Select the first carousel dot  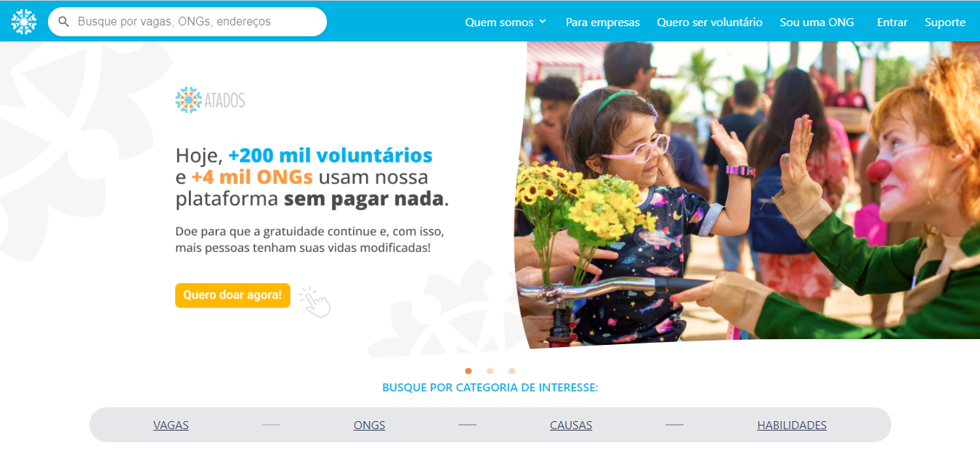click(468, 371)
